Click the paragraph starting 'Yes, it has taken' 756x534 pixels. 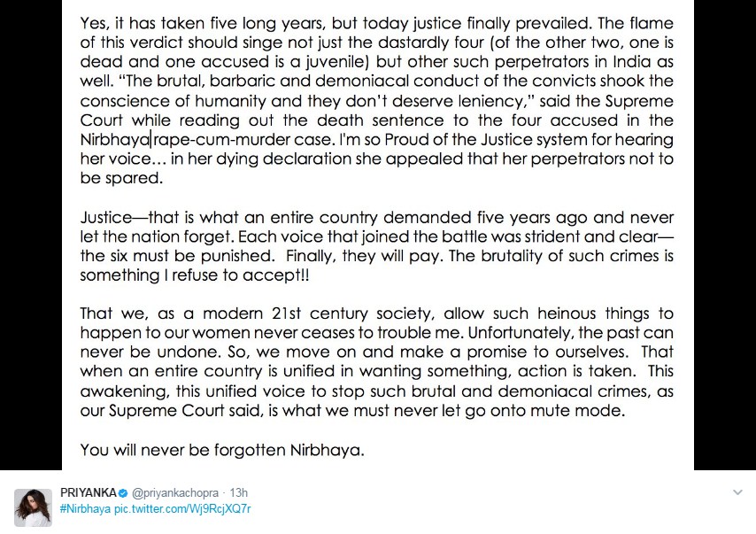point(376,99)
